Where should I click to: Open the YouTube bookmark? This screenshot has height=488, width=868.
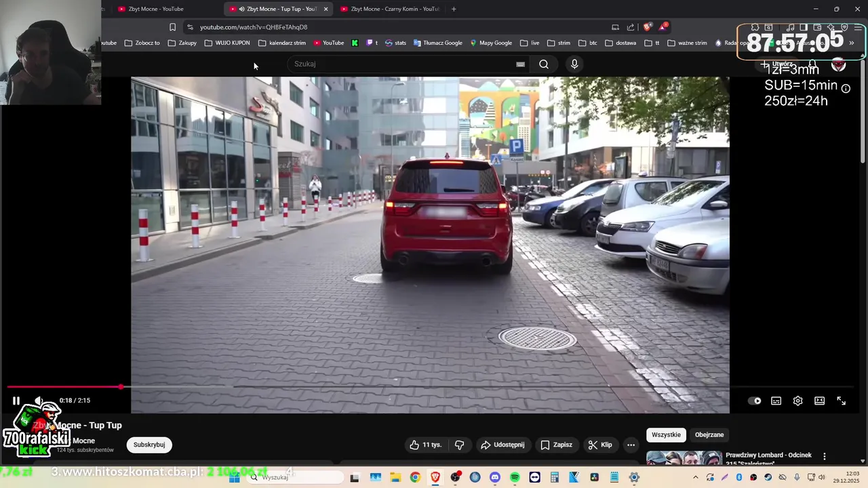pos(328,43)
